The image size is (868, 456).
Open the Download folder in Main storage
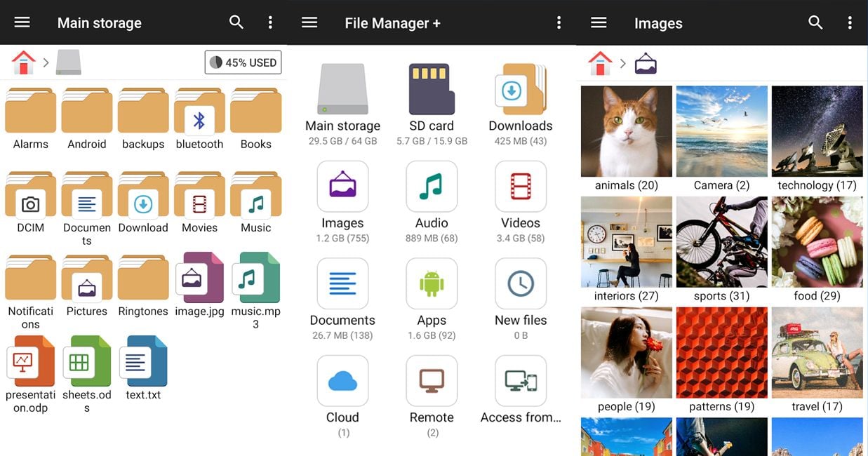(x=143, y=202)
